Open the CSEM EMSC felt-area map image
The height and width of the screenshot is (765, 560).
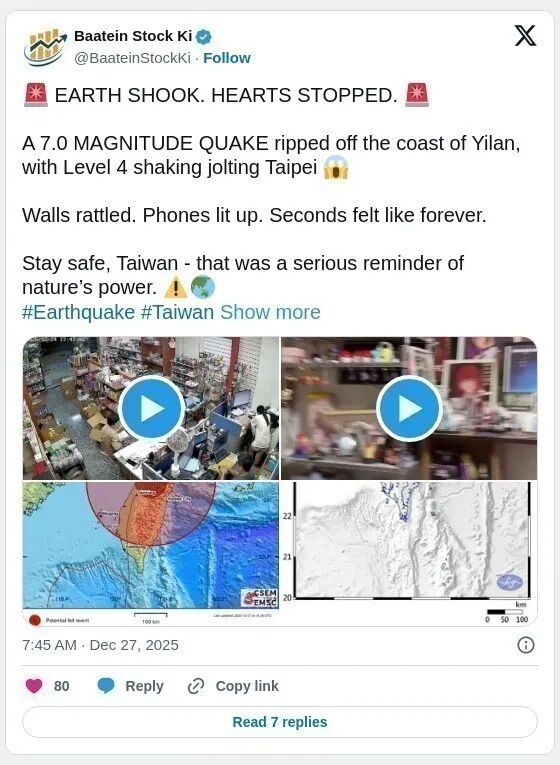tap(151, 554)
